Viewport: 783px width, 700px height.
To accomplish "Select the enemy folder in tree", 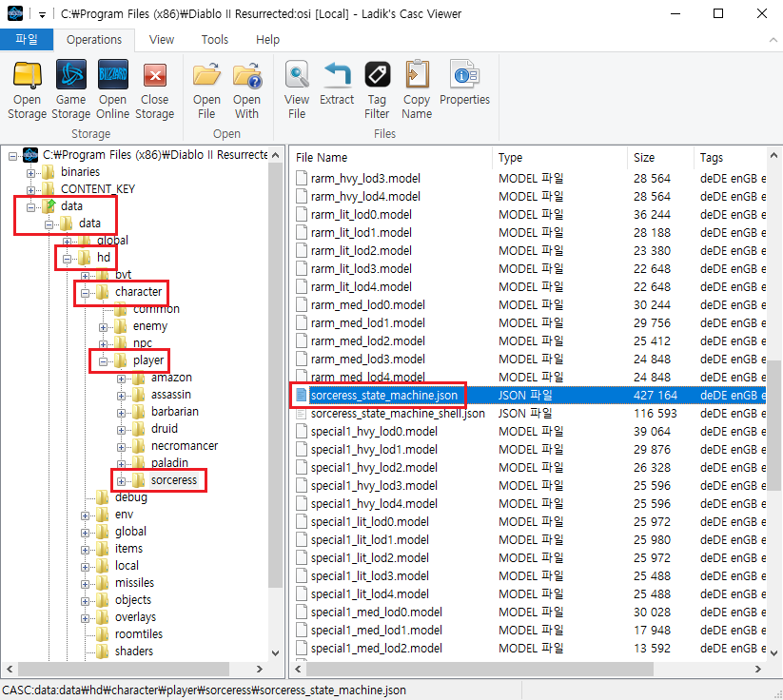I will [x=149, y=326].
